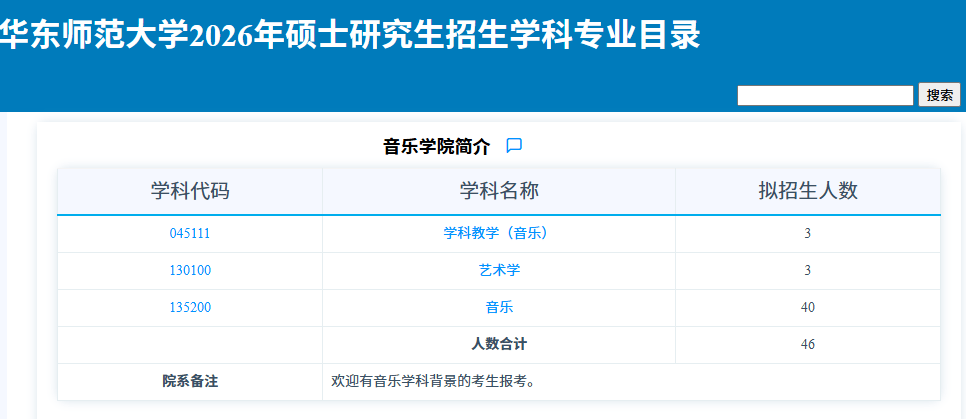Click the 院系备注 label
This screenshot has height=419, width=966.
(x=190, y=381)
